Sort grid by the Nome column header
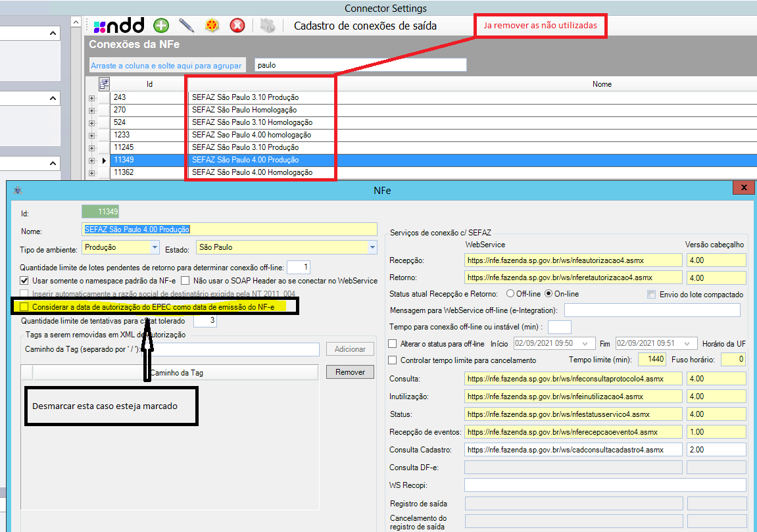Screen dimensions: 757x532 click(601, 84)
